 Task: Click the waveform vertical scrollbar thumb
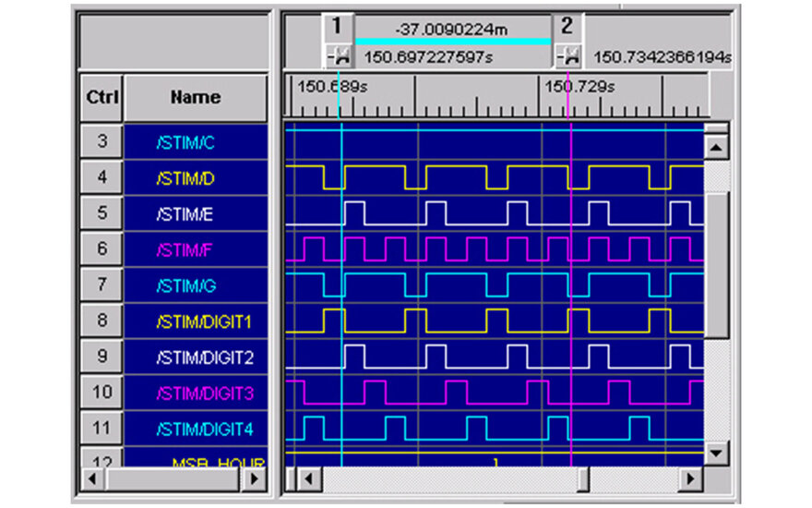coord(717,265)
